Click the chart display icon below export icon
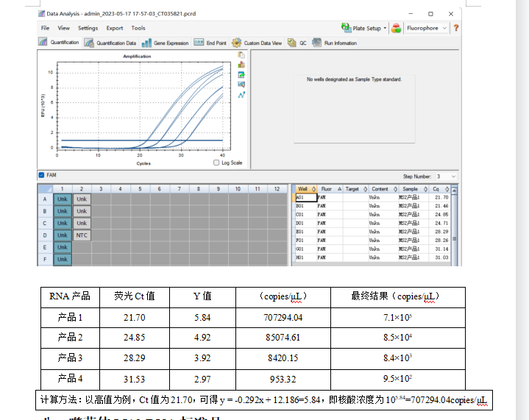Viewport: 529px width, 420px height. [241, 85]
